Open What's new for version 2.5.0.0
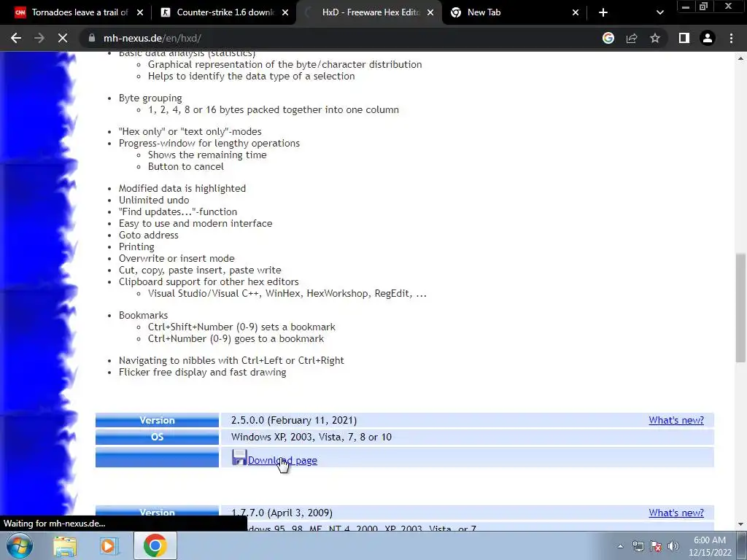The height and width of the screenshot is (560, 747). (x=676, y=420)
